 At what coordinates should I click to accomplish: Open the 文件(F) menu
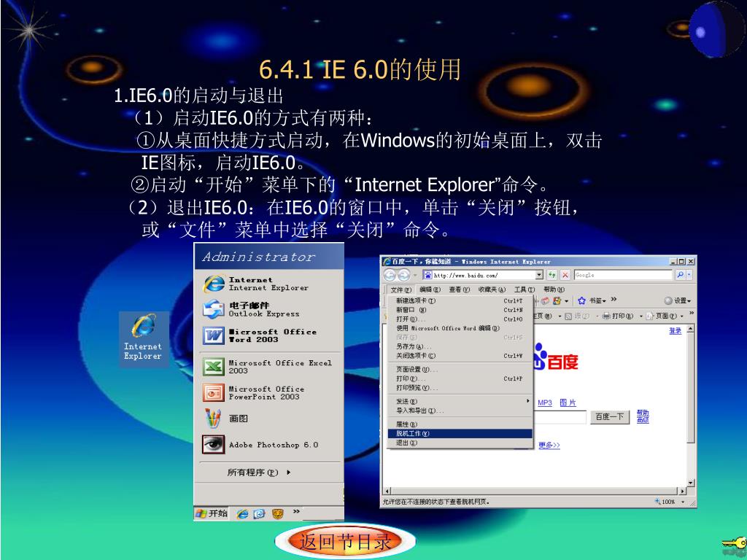click(400, 289)
